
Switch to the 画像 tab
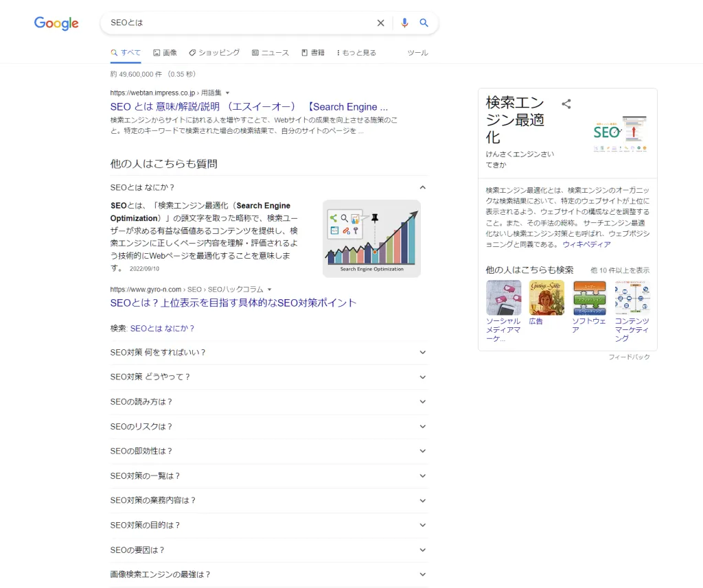165,53
